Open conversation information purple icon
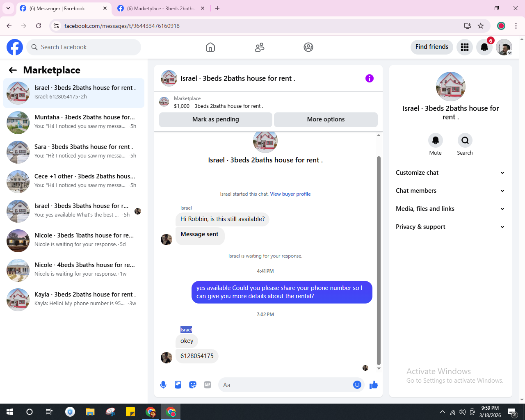Viewport: 525px width, 420px height. pos(370,78)
